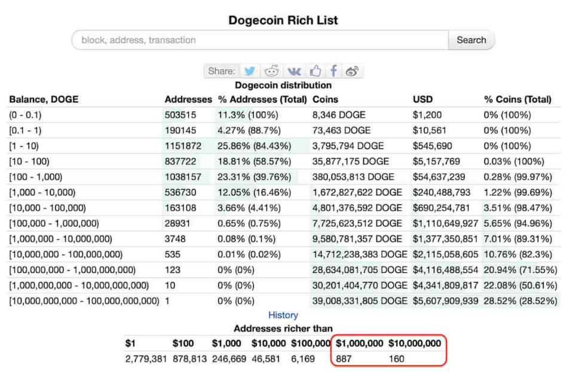The height and width of the screenshot is (372, 588).
Task: Share page on Reddit icon
Action: click(271, 71)
